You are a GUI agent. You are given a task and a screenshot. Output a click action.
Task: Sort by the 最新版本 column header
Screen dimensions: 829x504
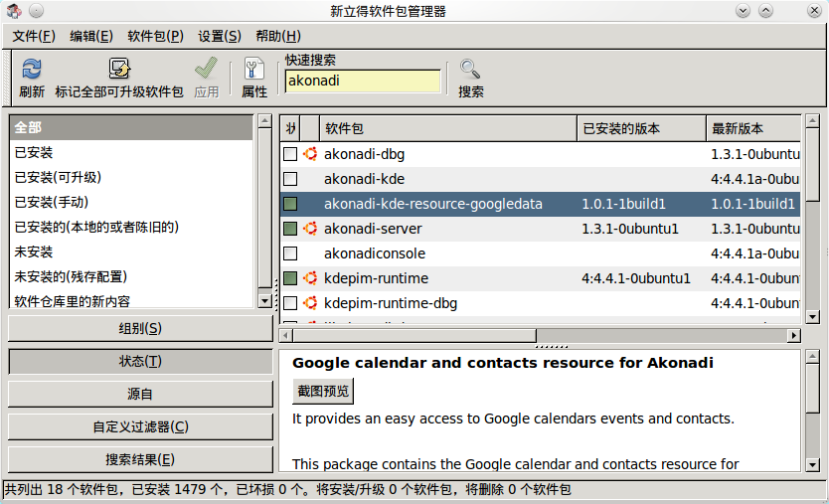tap(753, 128)
